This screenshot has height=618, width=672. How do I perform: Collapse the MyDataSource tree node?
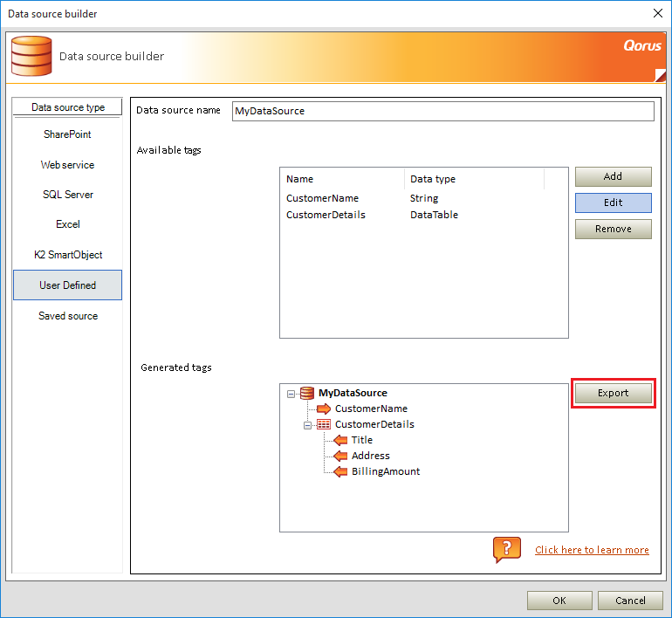291,394
